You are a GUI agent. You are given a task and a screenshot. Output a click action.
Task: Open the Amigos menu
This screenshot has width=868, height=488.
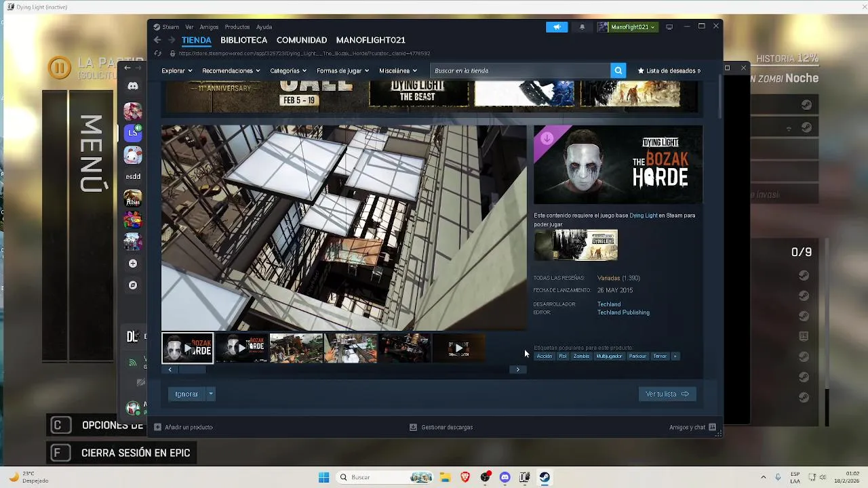pyautogui.click(x=209, y=27)
